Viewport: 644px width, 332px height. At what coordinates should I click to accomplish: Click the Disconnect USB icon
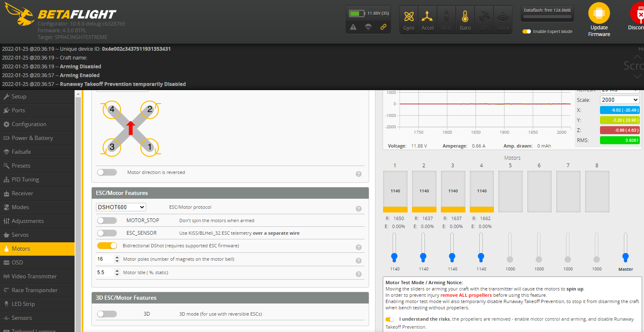[x=638, y=13]
